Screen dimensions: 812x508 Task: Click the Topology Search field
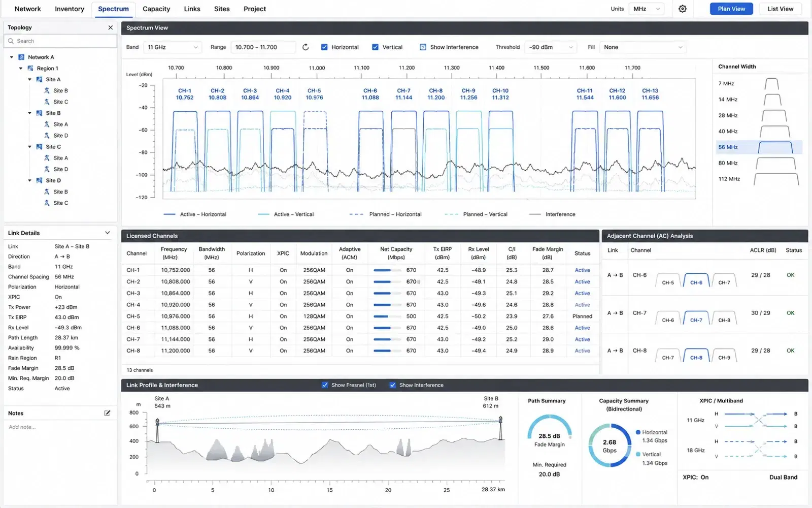[x=60, y=41]
